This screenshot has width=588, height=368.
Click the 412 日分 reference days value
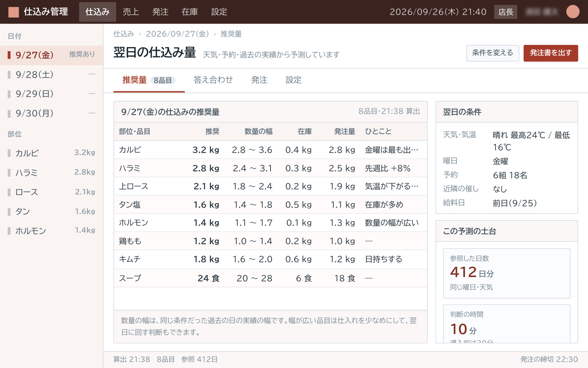click(x=472, y=272)
